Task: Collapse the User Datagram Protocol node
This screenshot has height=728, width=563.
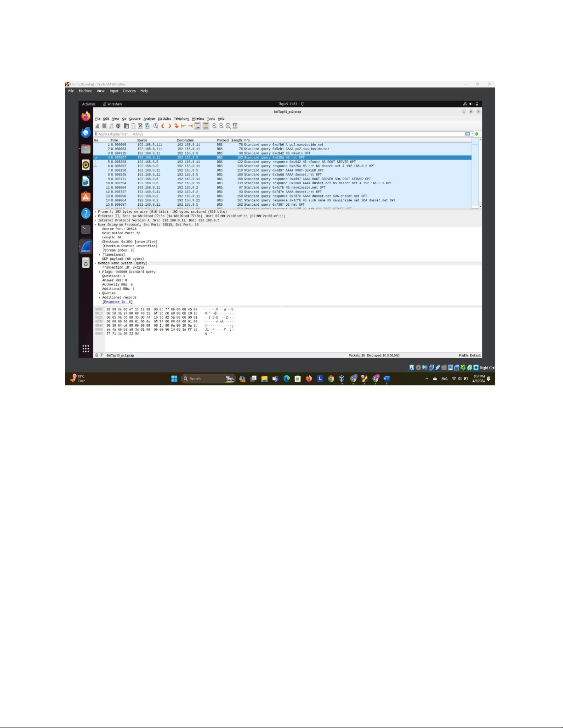Action: (x=96, y=225)
